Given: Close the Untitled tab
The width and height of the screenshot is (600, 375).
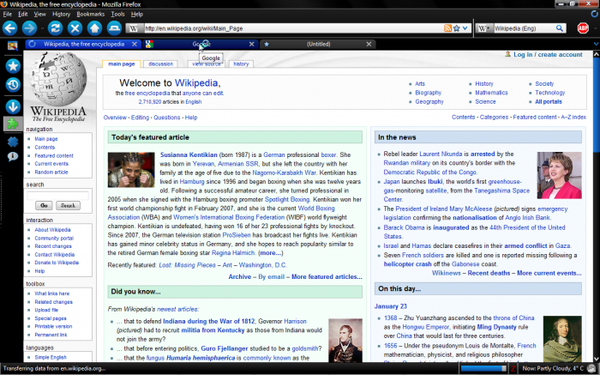Looking at the screenshot, I should pos(368,44).
